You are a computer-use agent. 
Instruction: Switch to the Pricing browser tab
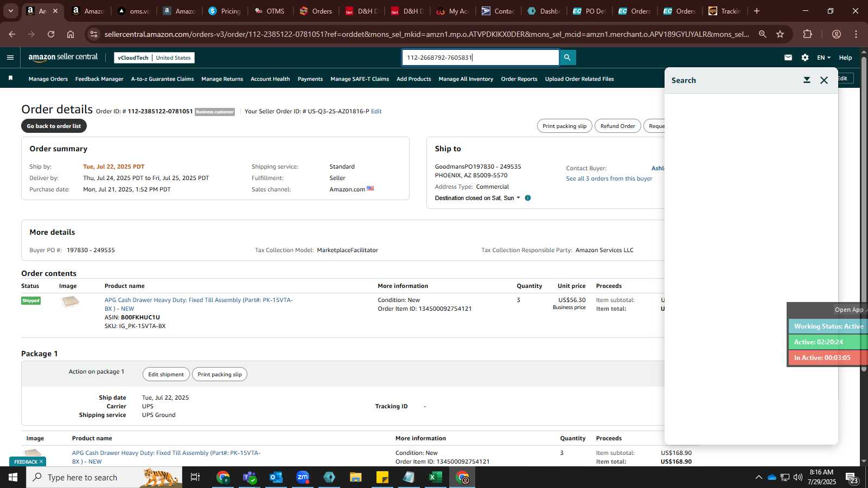[225, 11]
